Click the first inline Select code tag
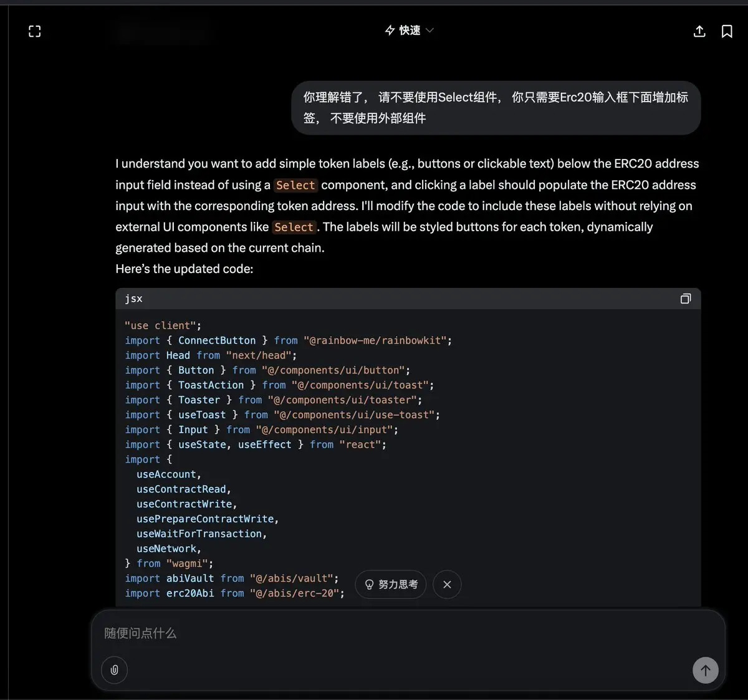Screen dimensions: 748x700 click(295, 185)
